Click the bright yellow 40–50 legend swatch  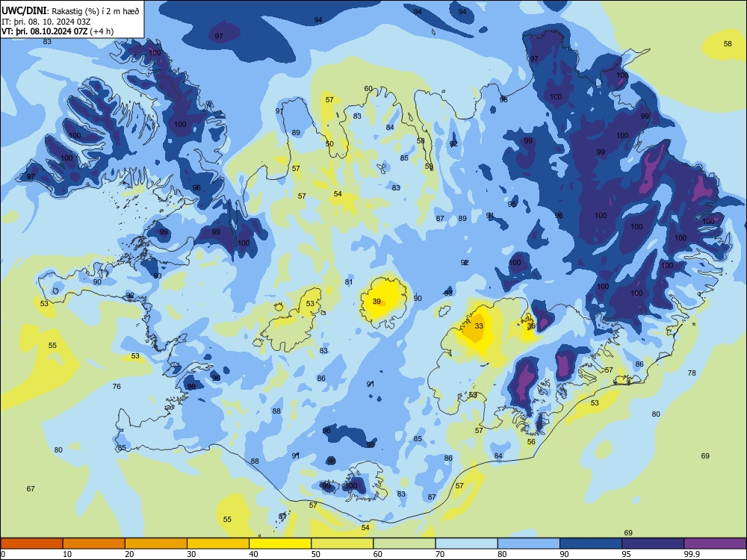[280, 544]
